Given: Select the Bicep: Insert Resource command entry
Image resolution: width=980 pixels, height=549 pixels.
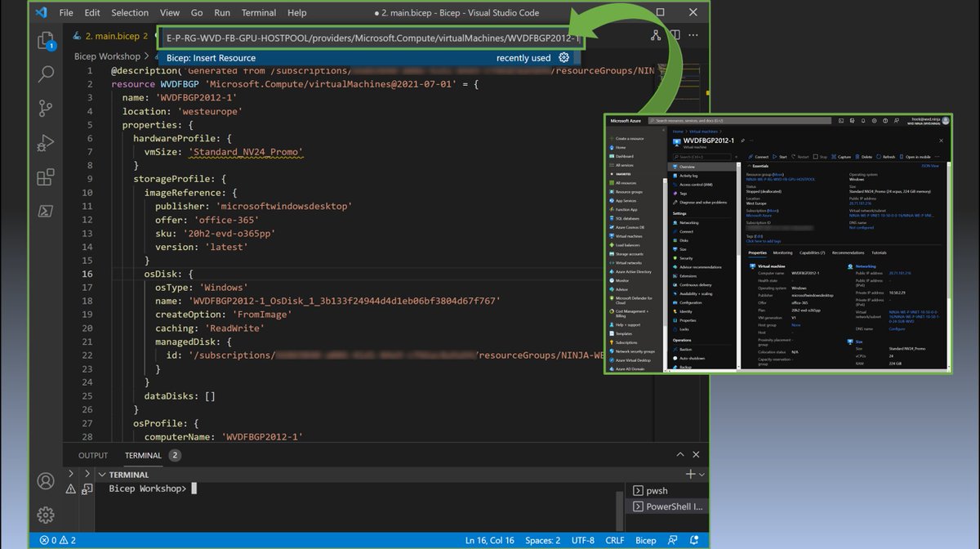Looking at the screenshot, I should click(370, 58).
